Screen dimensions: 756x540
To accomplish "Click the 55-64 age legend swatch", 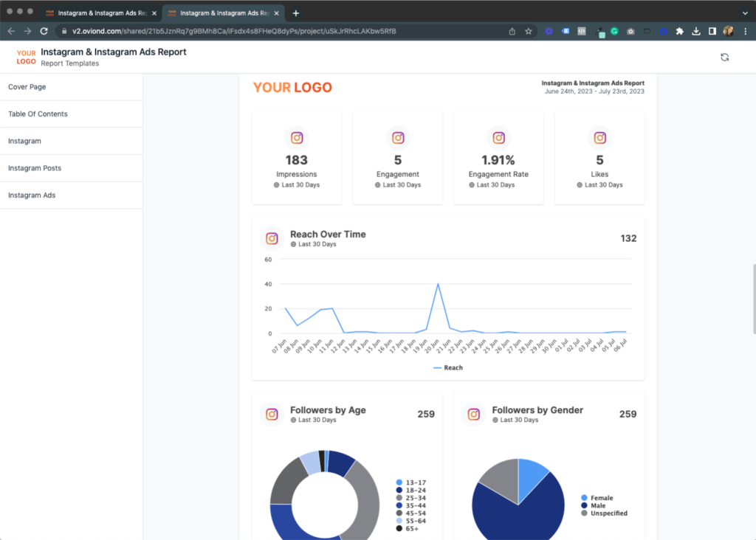I will point(399,522).
